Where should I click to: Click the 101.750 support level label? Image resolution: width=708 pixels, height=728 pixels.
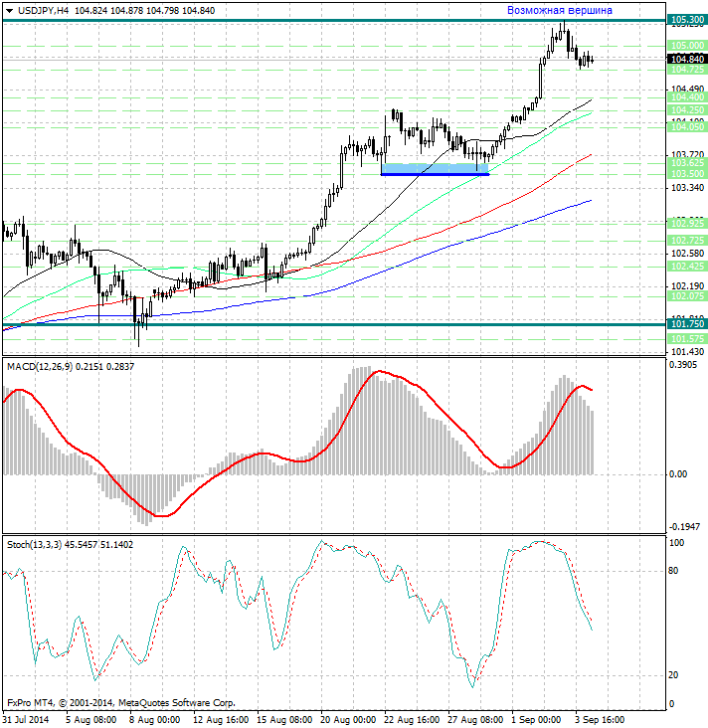[687, 324]
